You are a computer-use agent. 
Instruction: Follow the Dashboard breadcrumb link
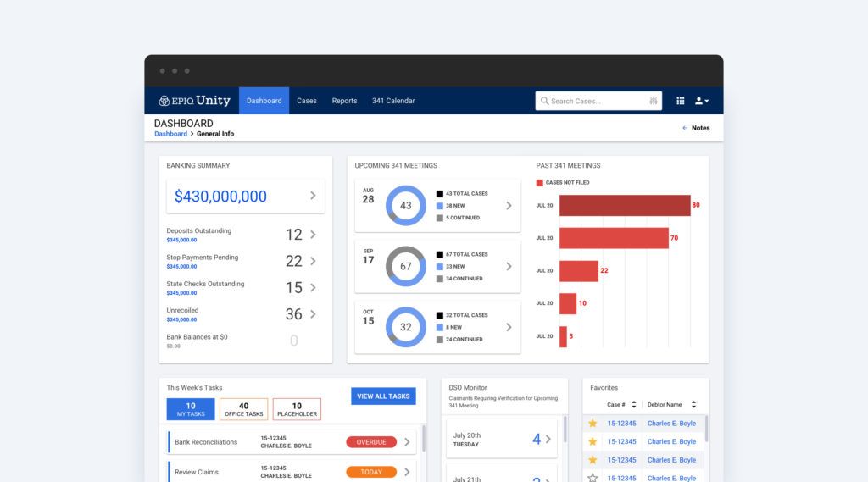170,134
